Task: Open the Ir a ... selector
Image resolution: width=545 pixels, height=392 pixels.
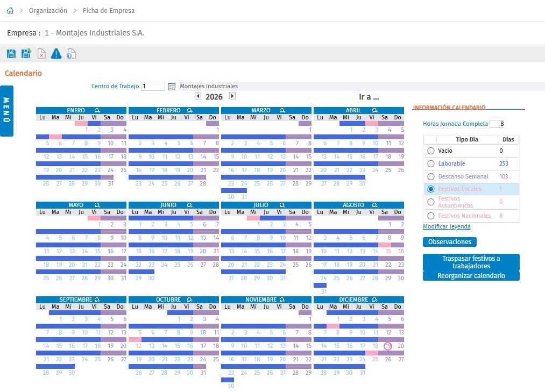Action: 369,97
